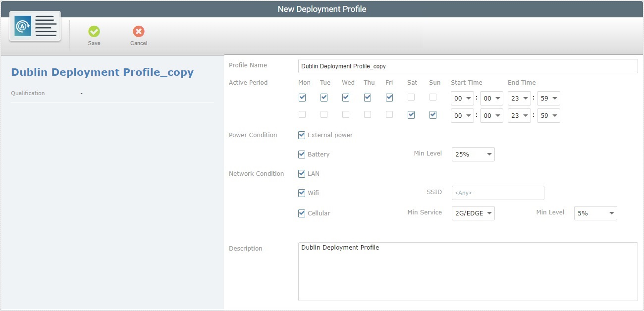Disable the External power condition
Viewport: 644px width, 311px height.
302,135
